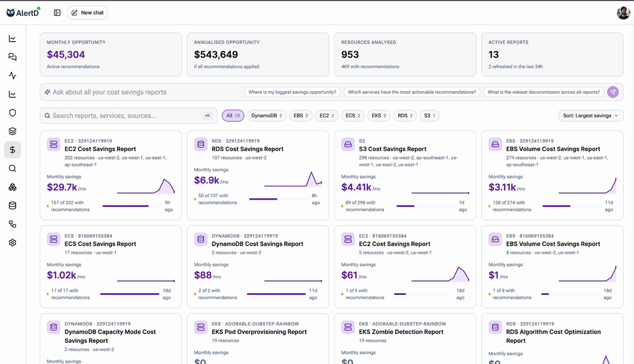Filter reports by ECS
Screen dimensions: 634x364
(353, 116)
